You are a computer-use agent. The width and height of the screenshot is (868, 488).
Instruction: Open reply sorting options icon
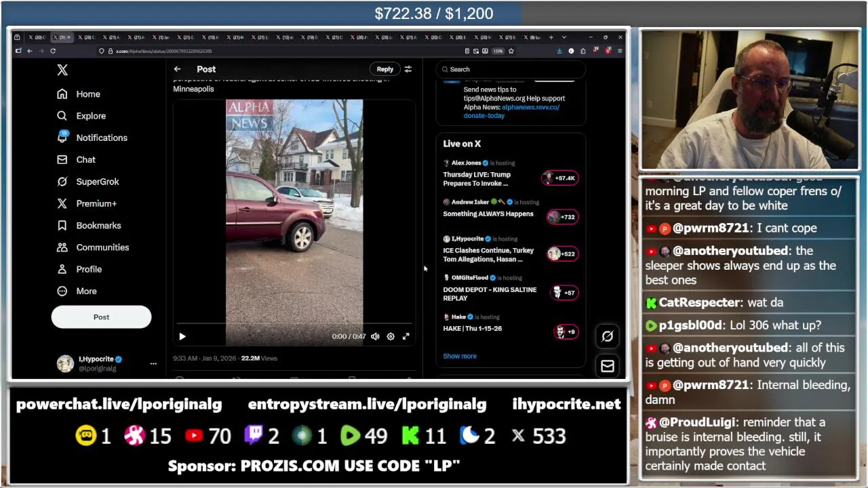408,69
